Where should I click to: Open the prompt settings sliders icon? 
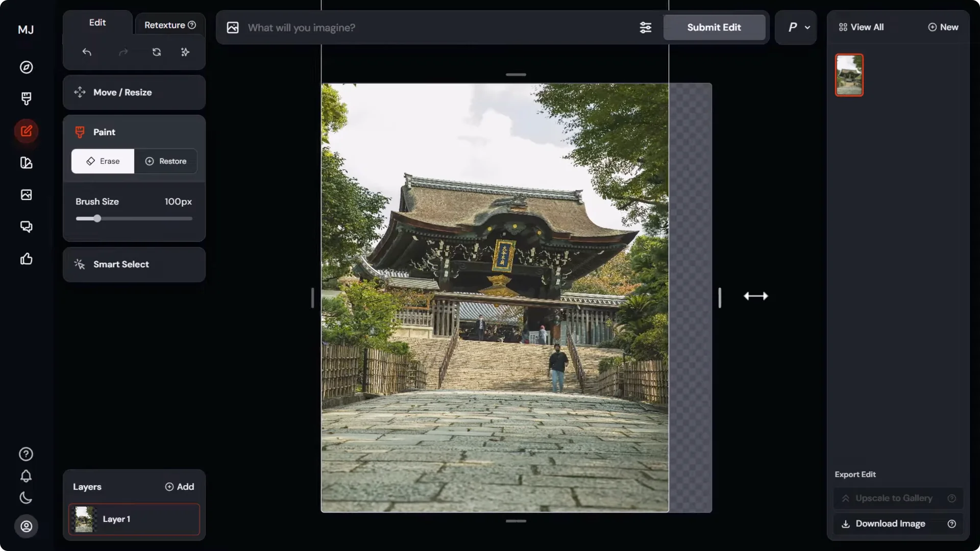click(x=645, y=28)
